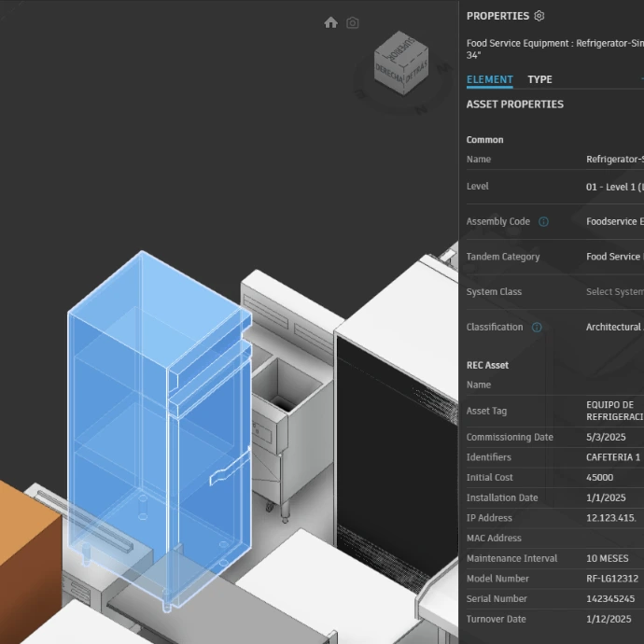Switch to the ELEMENT tab
The image size is (644, 644).
pyautogui.click(x=489, y=80)
